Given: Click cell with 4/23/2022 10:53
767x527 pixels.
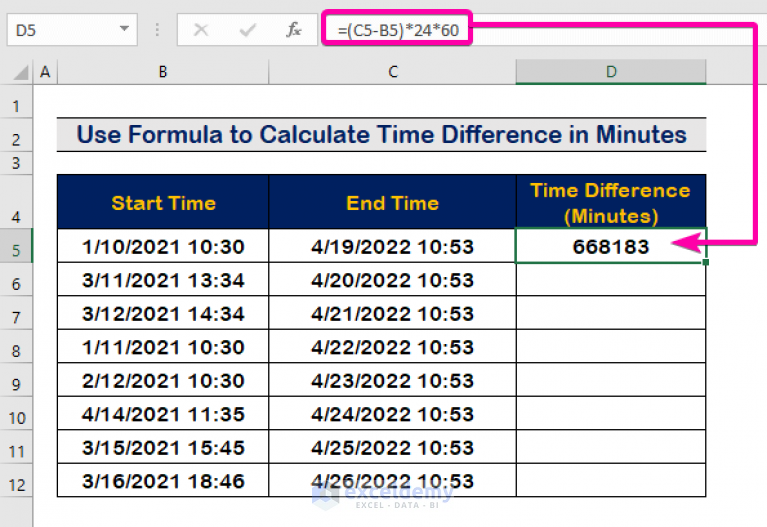Looking at the screenshot, I should coord(392,380).
